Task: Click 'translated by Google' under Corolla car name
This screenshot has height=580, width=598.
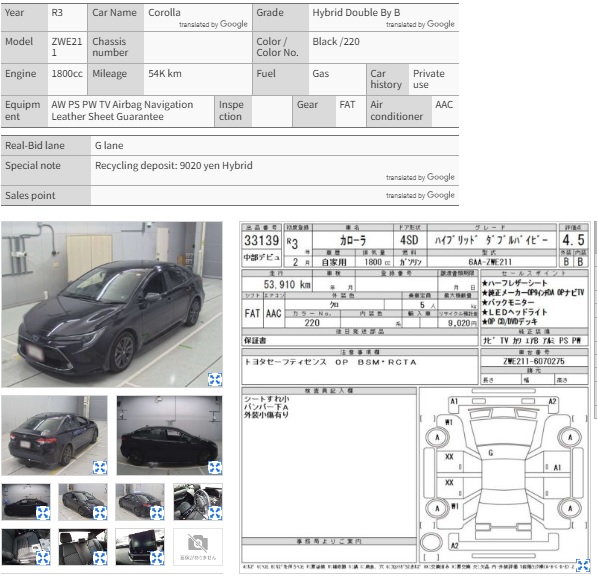Action: [214, 24]
